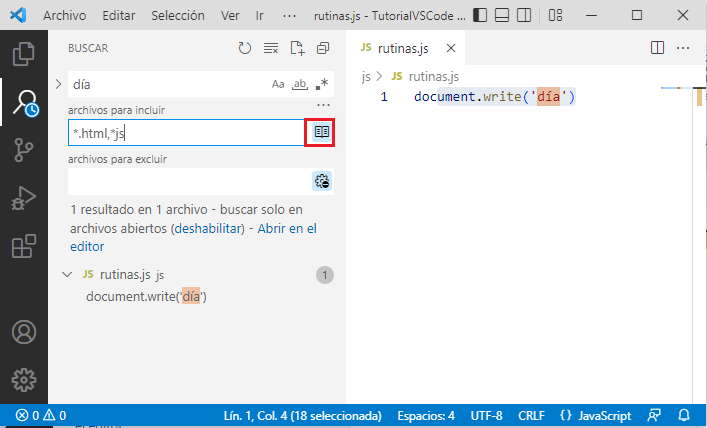Image resolution: width=707 pixels, height=428 pixels.
Task: Refresh the search results
Action: [x=245, y=48]
